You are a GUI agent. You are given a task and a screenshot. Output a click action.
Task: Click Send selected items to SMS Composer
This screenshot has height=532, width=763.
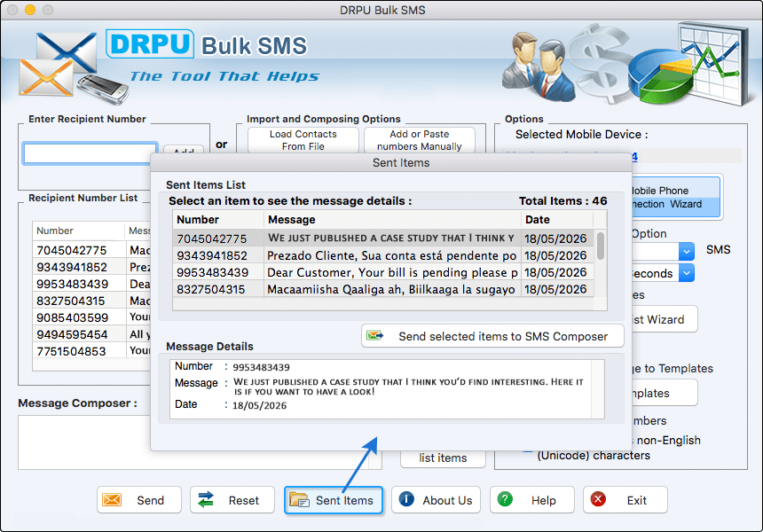pos(492,336)
